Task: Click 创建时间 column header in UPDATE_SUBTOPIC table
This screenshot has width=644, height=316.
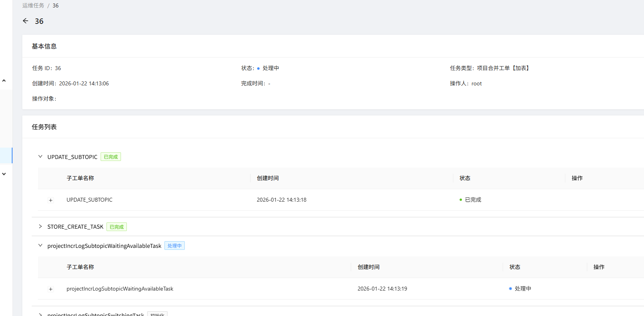Action: [268, 178]
